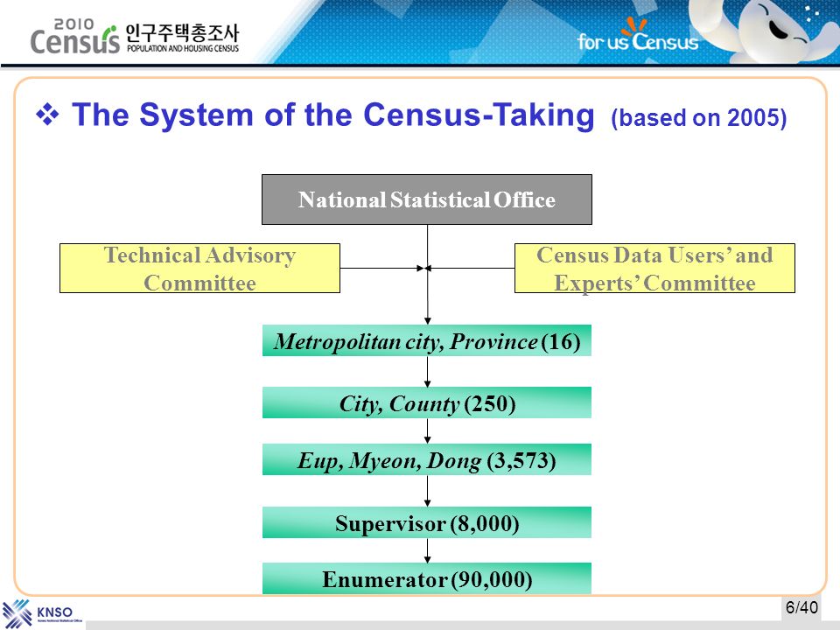Select 'POPULATION AND HOUSING CENSUS' subtitle
Viewport: 840px width, 630px height.
(183, 48)
